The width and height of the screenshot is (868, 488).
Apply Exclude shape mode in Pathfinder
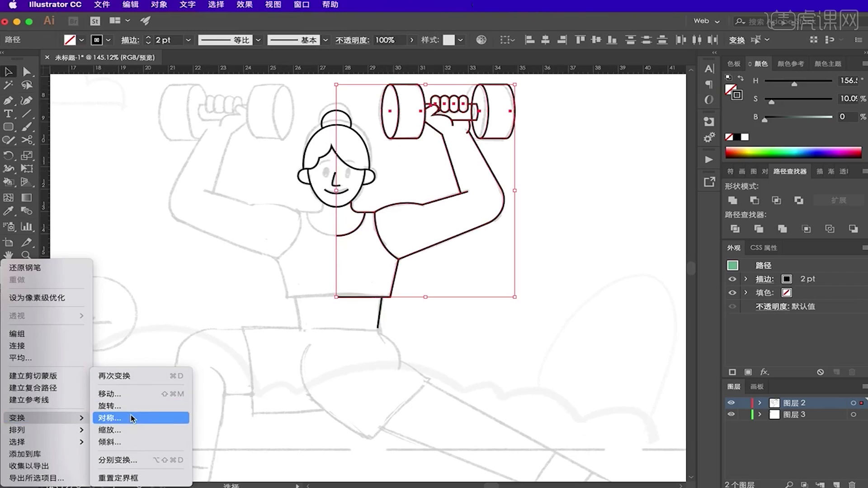[799, 200]
